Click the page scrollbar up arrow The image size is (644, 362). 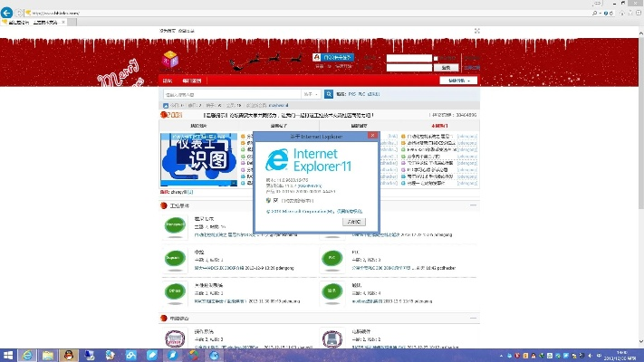point(640,33)
